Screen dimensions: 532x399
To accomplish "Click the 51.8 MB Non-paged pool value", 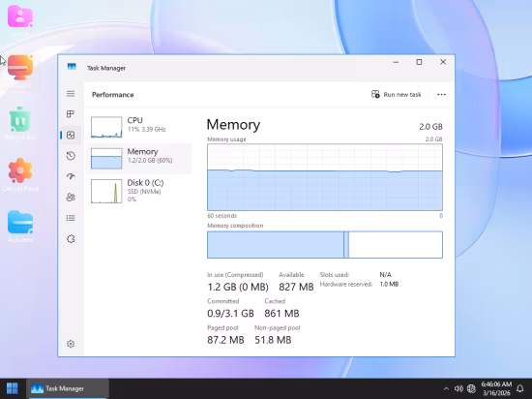I will 273,340.
